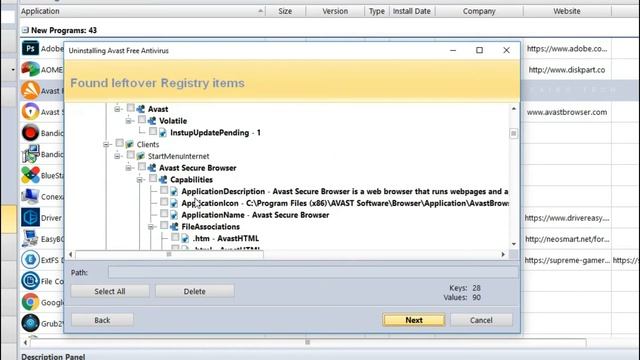Click the Capabilities key icon
This screenshot has height=360, width=640.
(163, 180)
